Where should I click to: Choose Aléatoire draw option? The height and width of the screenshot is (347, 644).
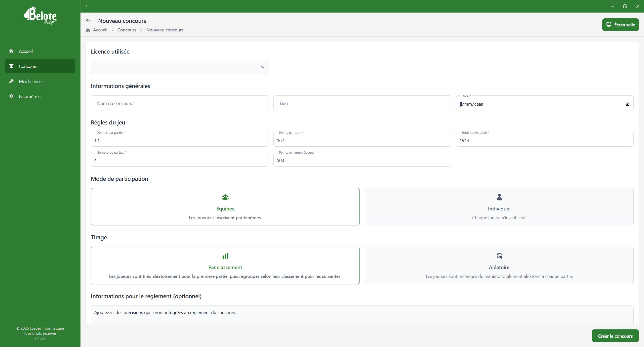pyautogui.click(x=499, y=265)
